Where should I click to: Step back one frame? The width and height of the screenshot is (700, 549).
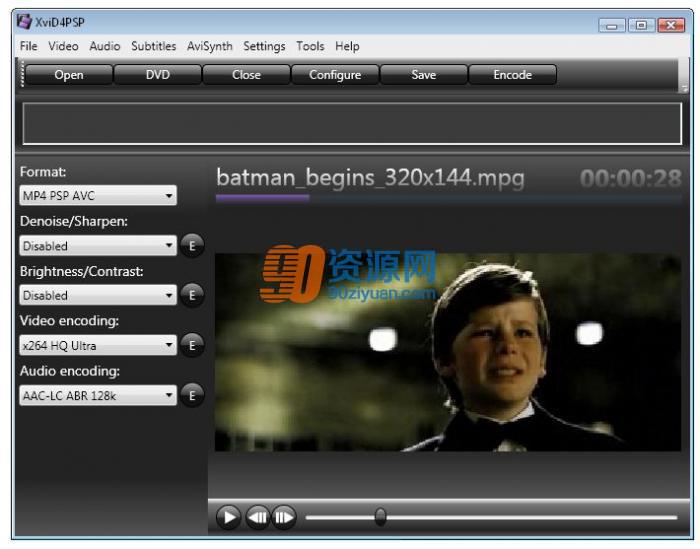pyautogui.click(x=258, y=517)
